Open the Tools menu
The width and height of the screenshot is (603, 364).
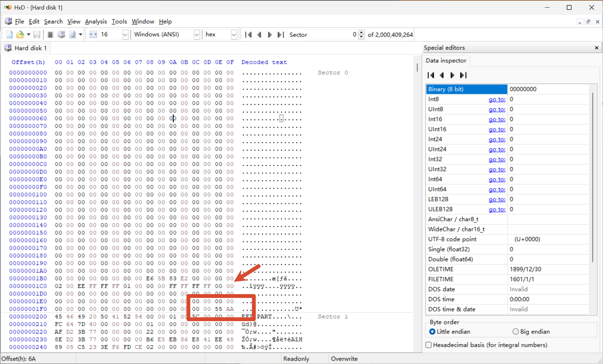[x=119, y=22]
